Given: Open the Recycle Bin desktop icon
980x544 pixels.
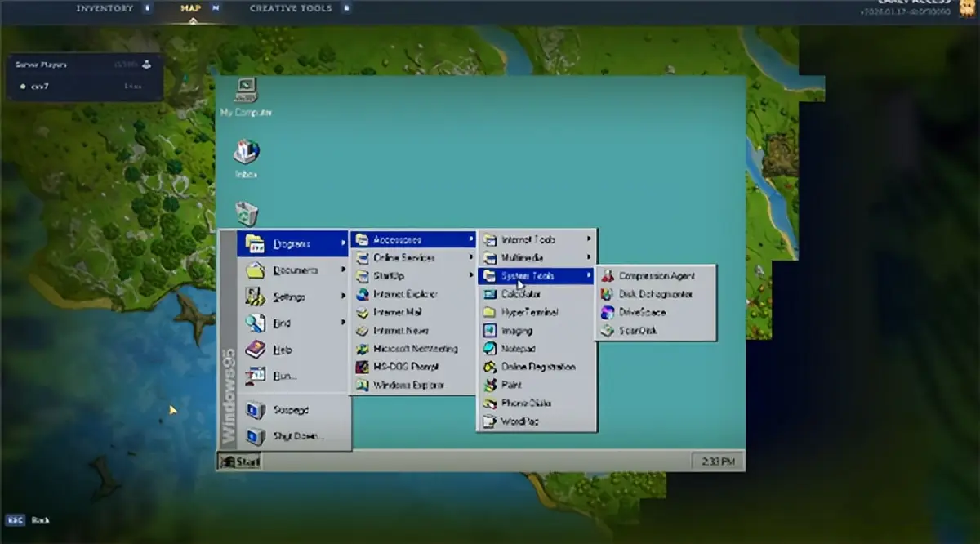Looking at the screenshot, I should tap(247, 214).
